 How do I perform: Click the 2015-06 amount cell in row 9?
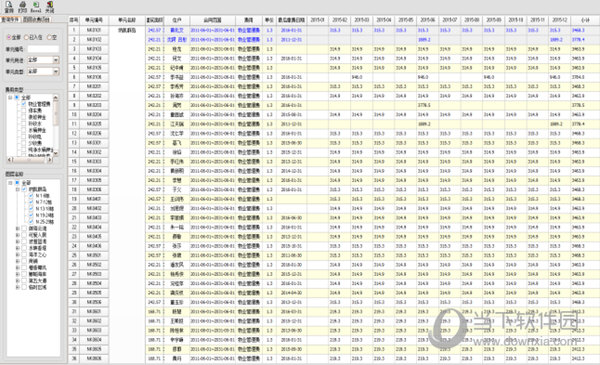coord(427,105)
